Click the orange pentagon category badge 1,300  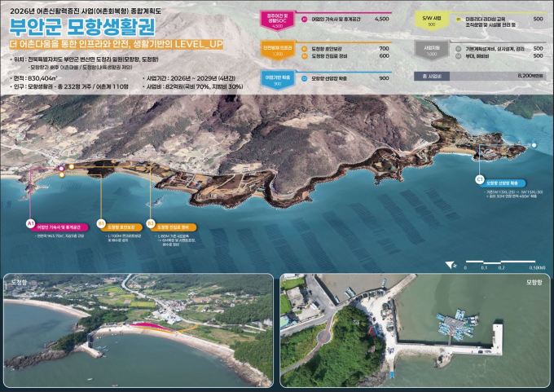(x=274, y=52)
